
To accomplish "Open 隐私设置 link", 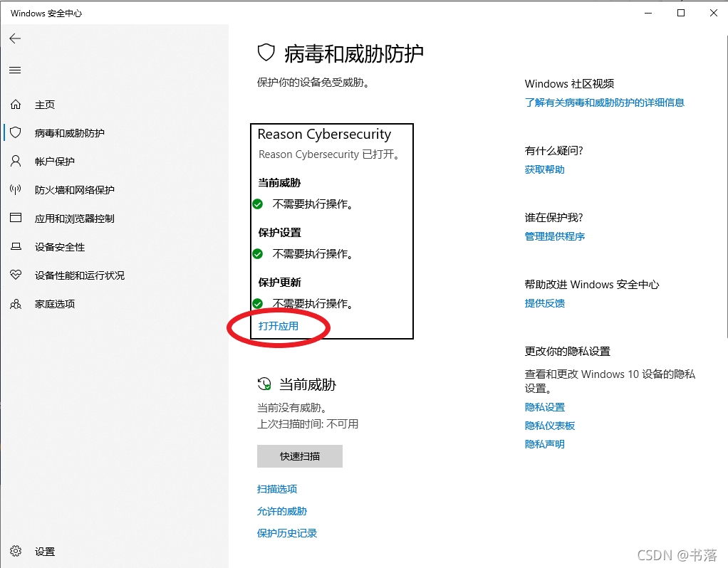I will coord(545,407).
